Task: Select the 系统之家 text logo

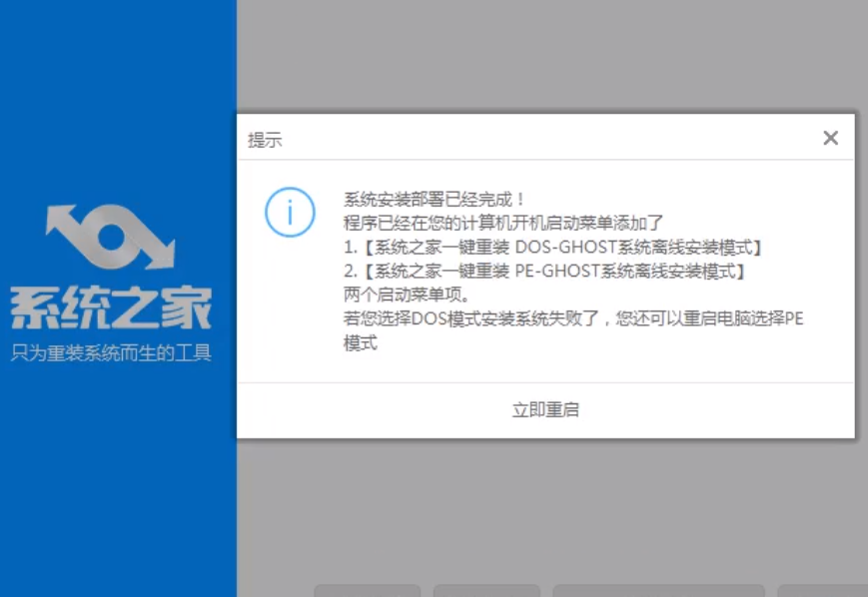Action: [x=111, y=305]
